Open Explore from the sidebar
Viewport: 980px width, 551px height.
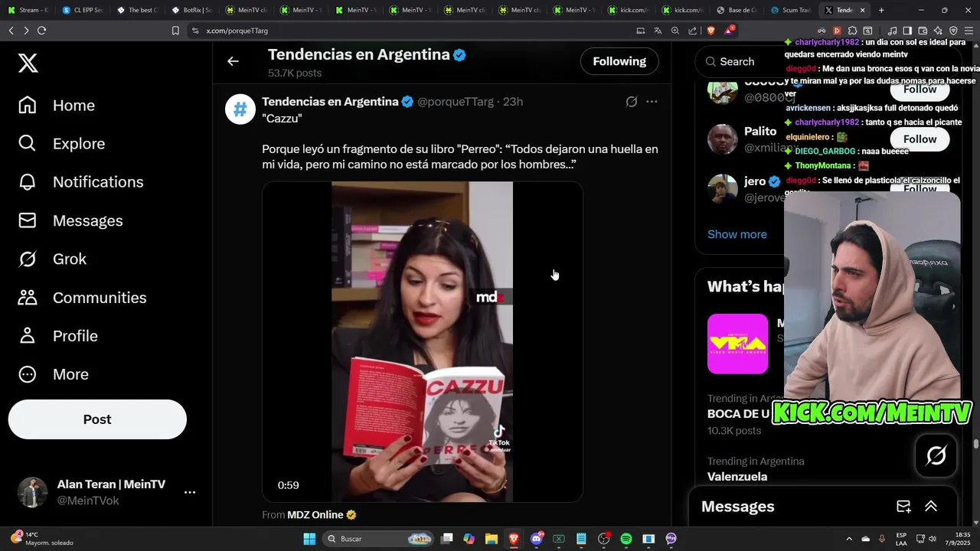(61, 144)
